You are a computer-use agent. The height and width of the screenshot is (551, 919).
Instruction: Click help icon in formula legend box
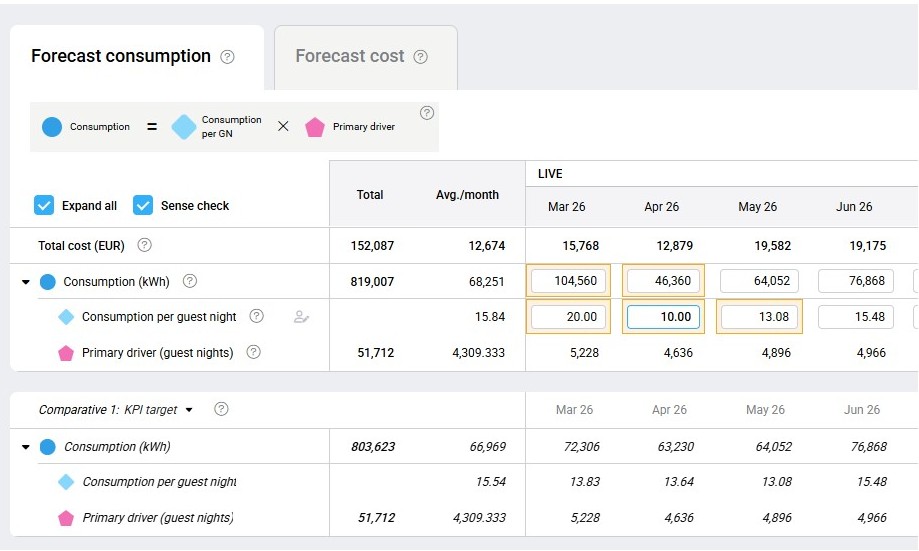427,113
